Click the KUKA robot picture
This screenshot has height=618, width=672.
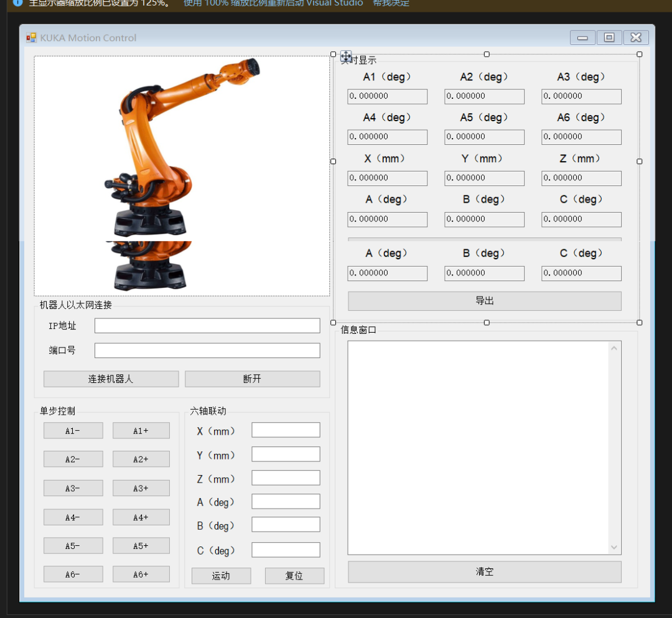[x=180, y=174]
